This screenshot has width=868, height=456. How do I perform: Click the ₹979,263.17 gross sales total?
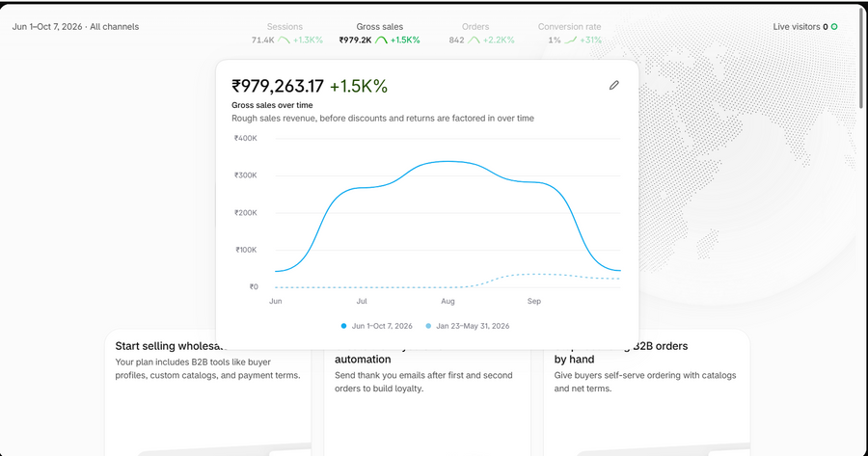(278, 87)
